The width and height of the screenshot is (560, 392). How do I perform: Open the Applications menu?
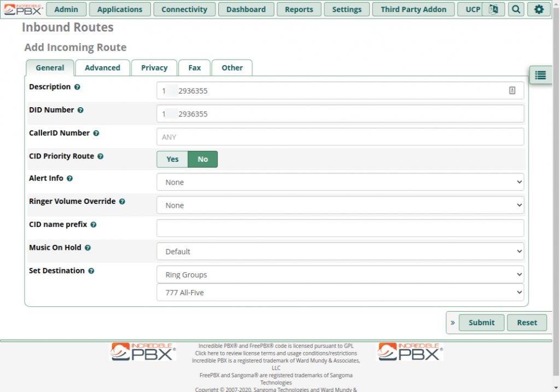(x=120, y=9)
